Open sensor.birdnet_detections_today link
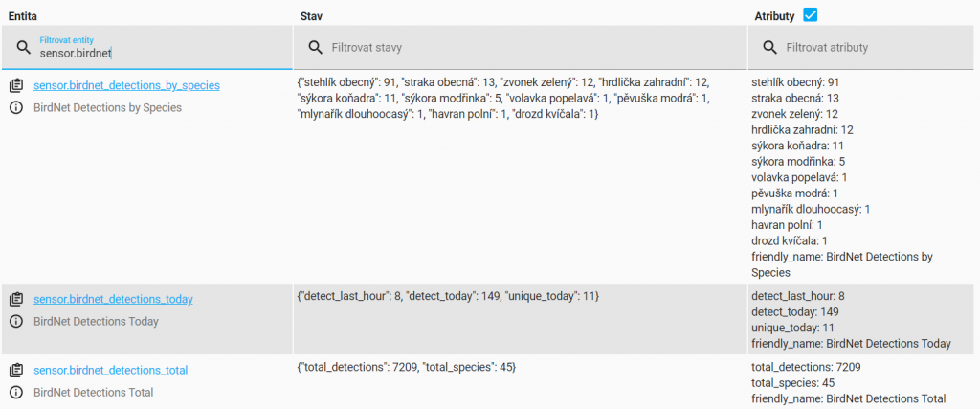Image resolution: width=980 pixels, height=409 pixels. point(113,299)
